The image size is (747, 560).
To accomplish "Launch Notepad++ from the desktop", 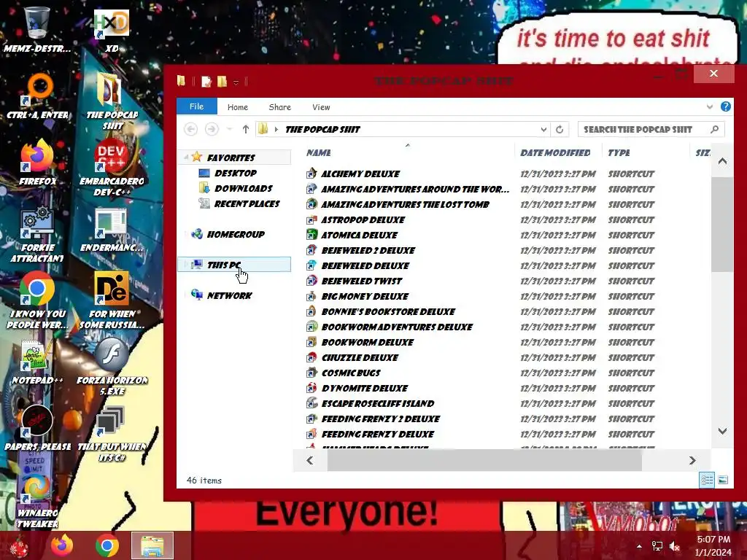I will point(37,362).
